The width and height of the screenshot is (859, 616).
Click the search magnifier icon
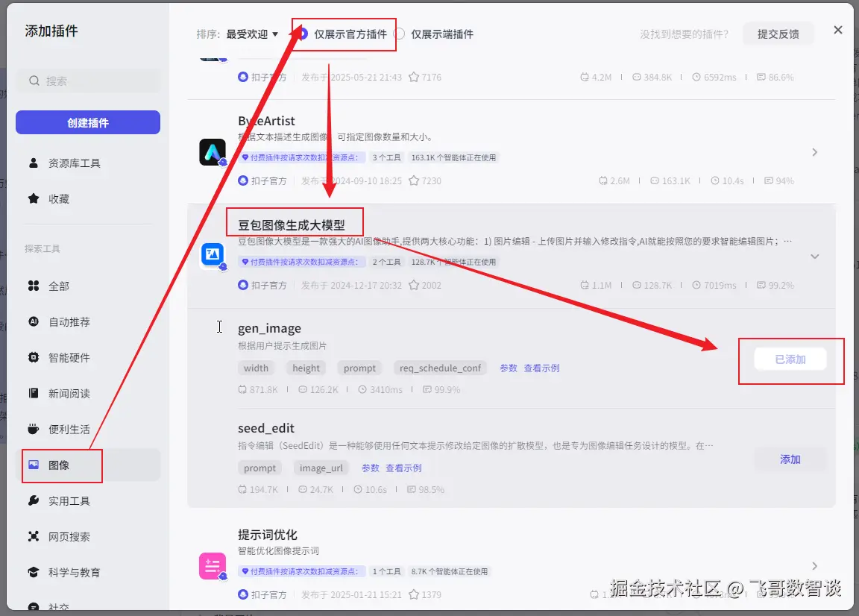[34, 81]
